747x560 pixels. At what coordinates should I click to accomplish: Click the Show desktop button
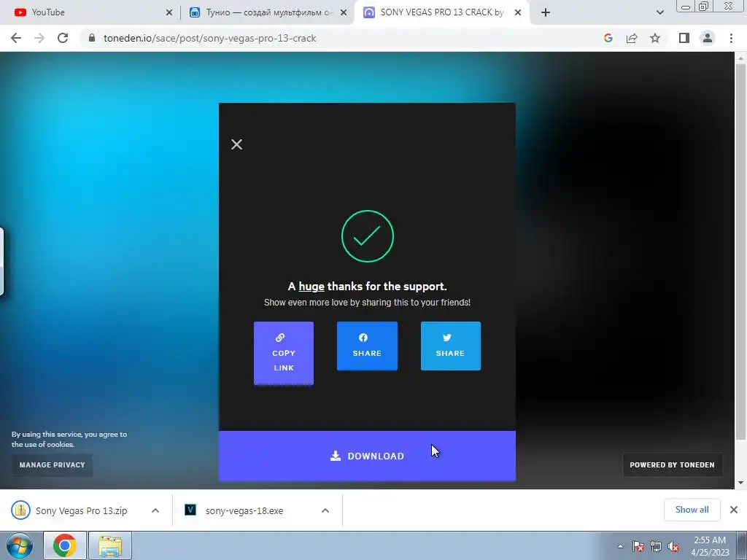(743, 546)
